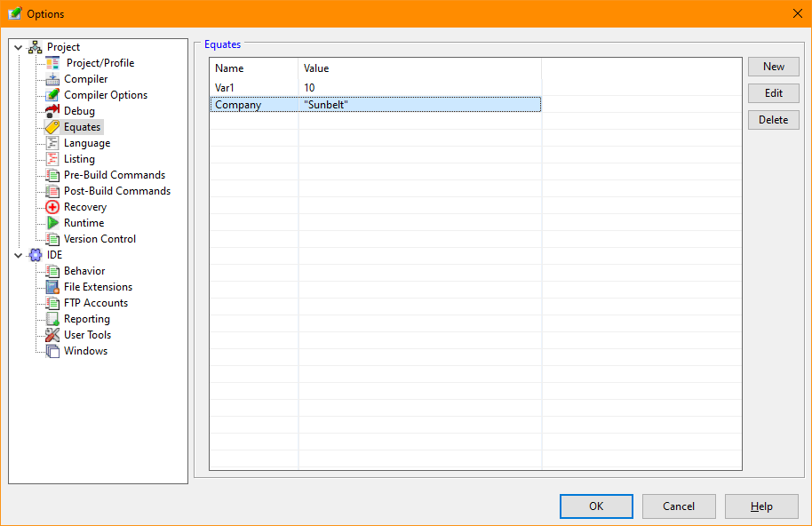Open Pre-Build Commands settings

click(x=114, y=175)
